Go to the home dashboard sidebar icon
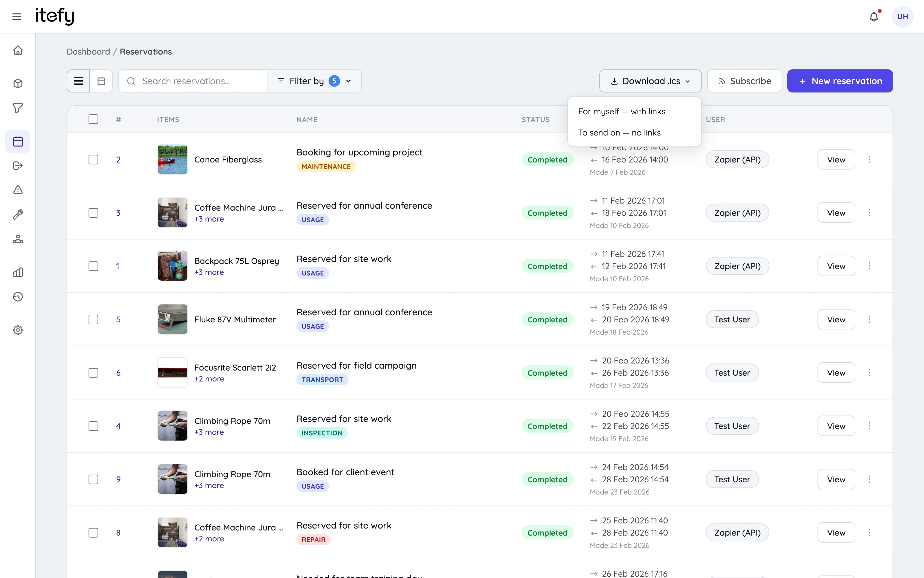The image size is (924, 578). [x=18, y=50]
